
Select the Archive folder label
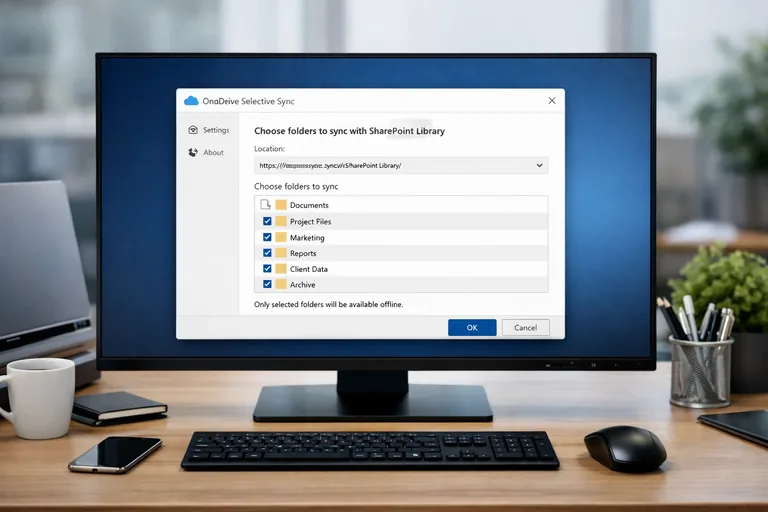pos(303,285)
